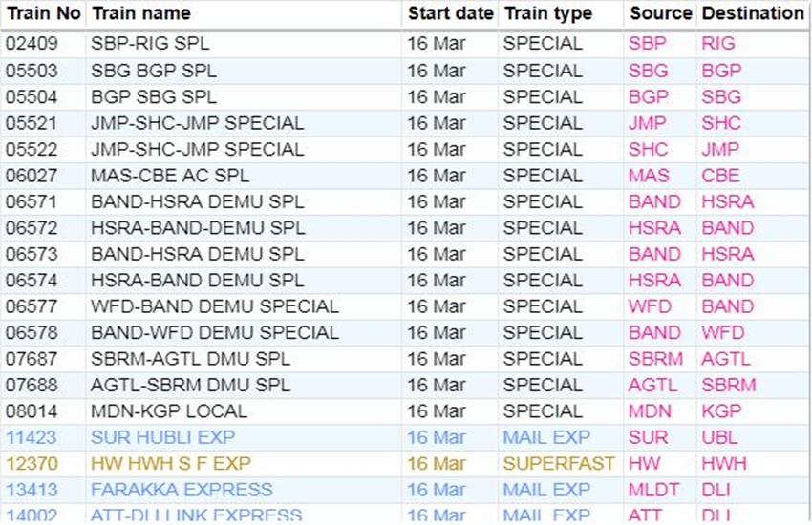Open the FARAKKA EXPRESS train link
The width and height of the screenshot is (812, 525).
182,490
